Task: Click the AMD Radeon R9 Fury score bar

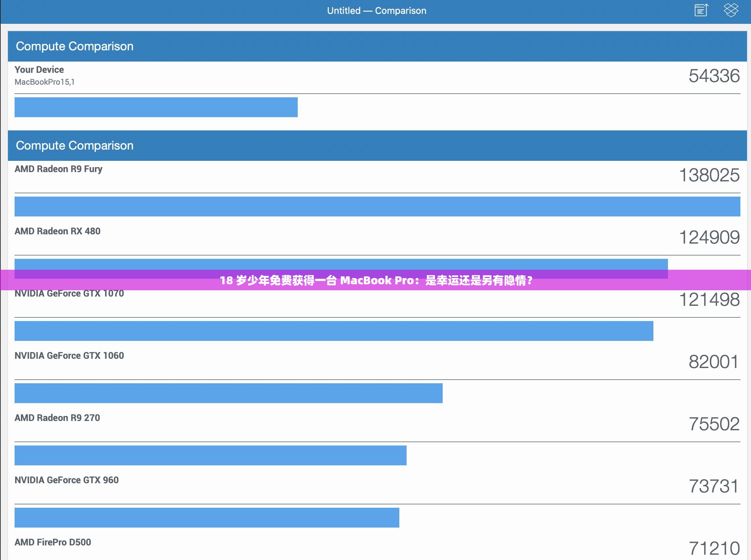Action: coord(377,207)
